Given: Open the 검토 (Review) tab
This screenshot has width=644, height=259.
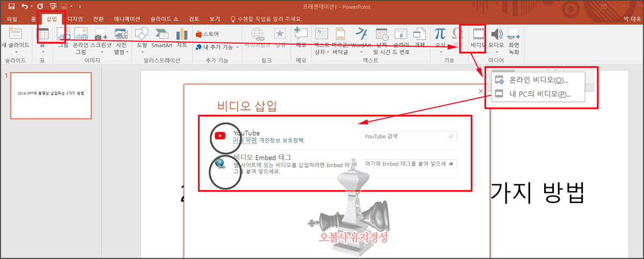Looking at the screenshot, I should [x=194, y=19].
